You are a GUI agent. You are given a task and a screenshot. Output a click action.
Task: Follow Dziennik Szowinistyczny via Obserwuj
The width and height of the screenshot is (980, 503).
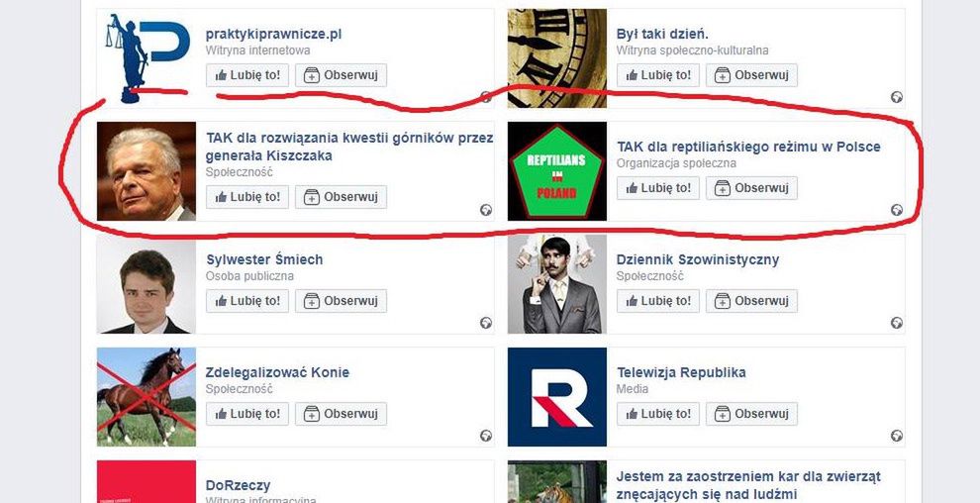click(752, 301)
